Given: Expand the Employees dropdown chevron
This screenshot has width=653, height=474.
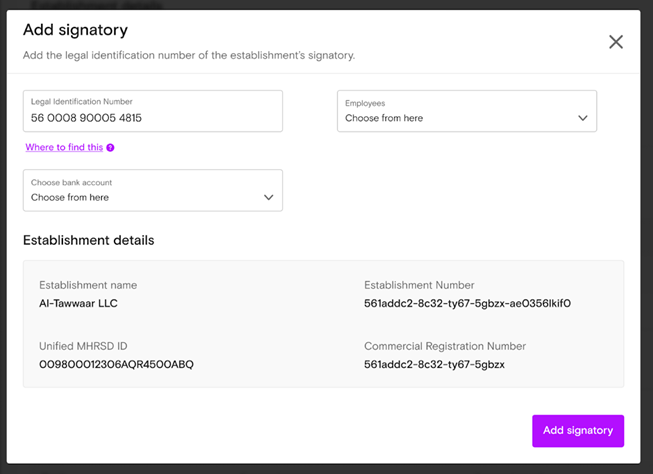Looking at the screenshot, I should point(583,118).
